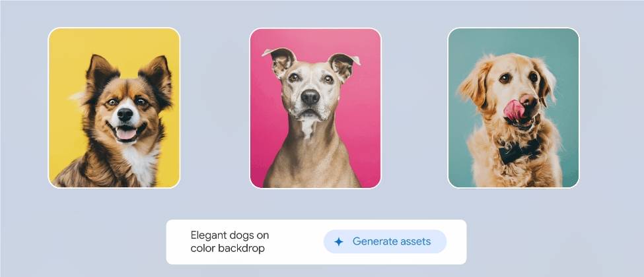Click the gray dog's right folded ear

[343, 65]
